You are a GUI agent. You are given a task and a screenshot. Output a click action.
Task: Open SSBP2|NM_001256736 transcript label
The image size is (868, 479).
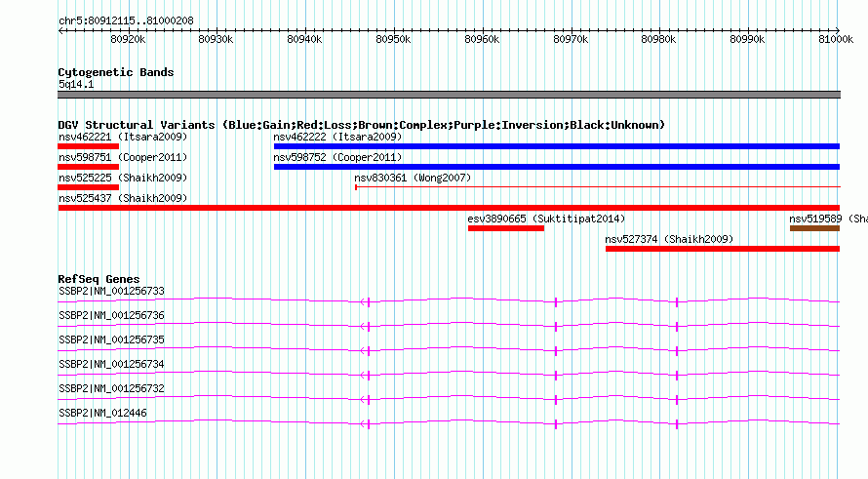click(x=111, y=315)
